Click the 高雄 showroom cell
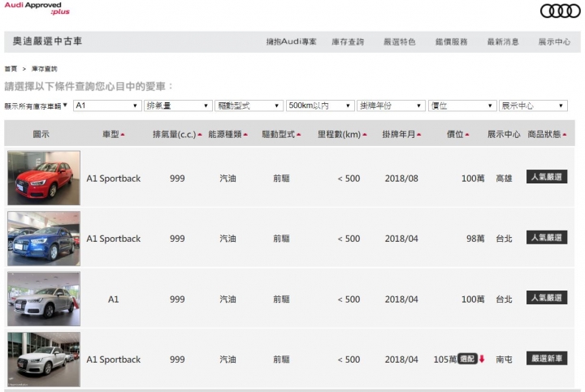The height and width of the screenshot is (392, 585). click(504, 179)
